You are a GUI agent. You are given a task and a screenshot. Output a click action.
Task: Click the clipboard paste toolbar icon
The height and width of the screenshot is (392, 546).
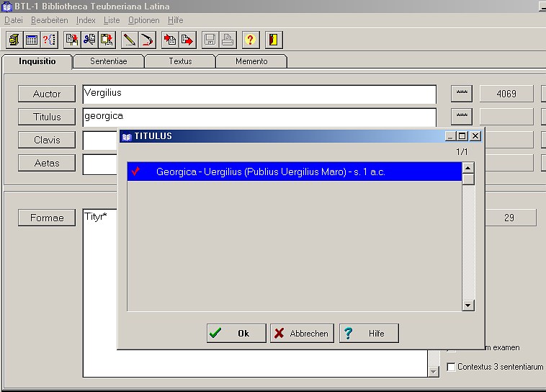point(107,40)
